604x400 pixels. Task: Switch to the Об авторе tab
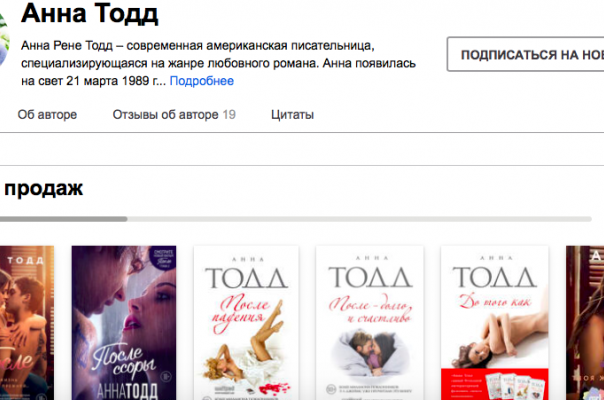pyautogui.click(x=47, y=114)
